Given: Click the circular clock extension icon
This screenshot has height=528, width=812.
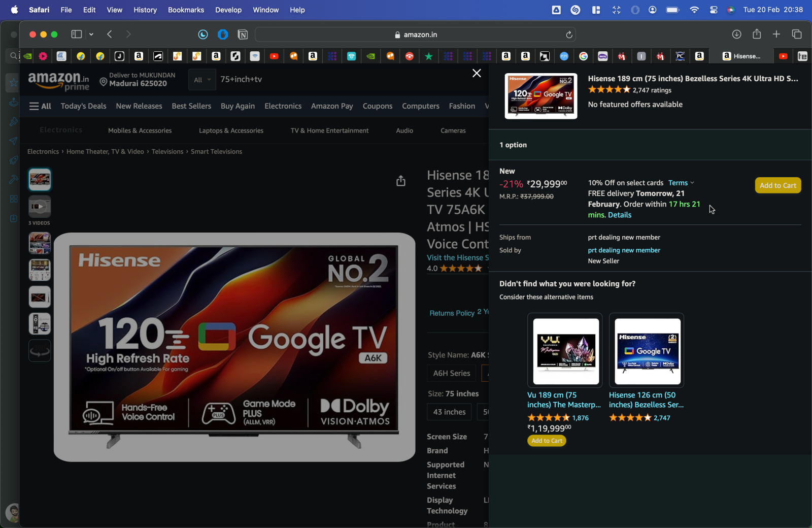Looking at the screenshot, I should click(x=203, y=35).
